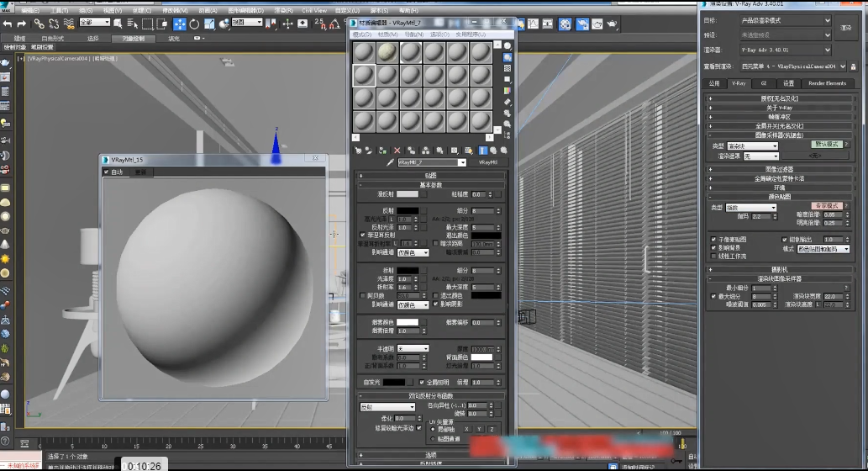868x471 pixels.
Task: Toggle the 钳制输出 checkbox
Action: [785, 240]
